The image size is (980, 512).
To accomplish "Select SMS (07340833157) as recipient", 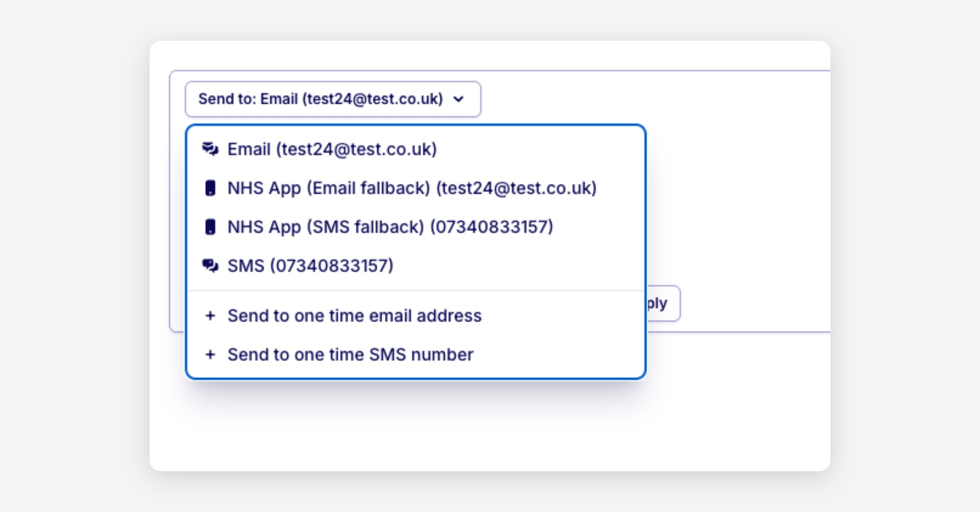I will pos(310,266).
